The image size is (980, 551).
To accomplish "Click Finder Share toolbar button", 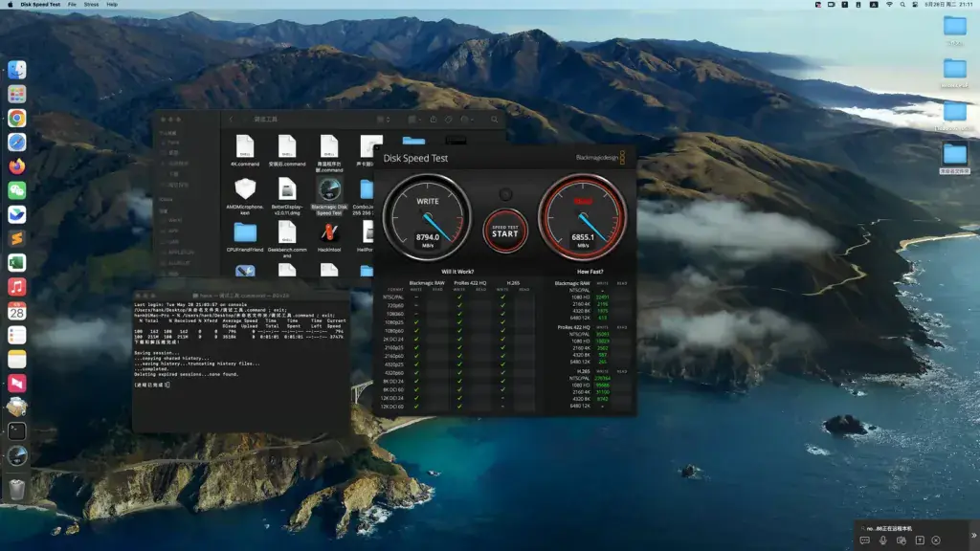I will point(434,120).
